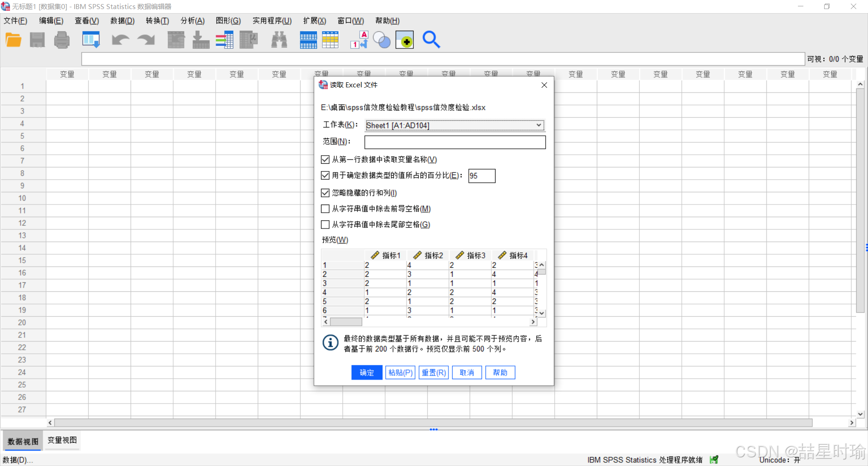Select row 20 header in data grid
Image resolution: width=868 pixels, height=466 pixels.
(23, 323)
